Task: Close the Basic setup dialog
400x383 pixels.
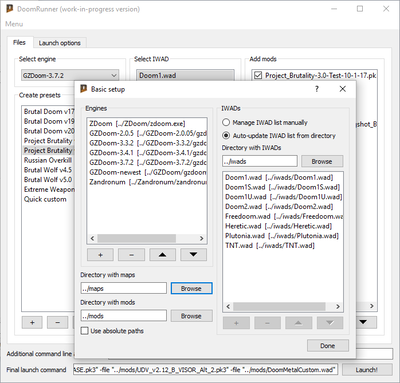Action: [x=342, y=89]
